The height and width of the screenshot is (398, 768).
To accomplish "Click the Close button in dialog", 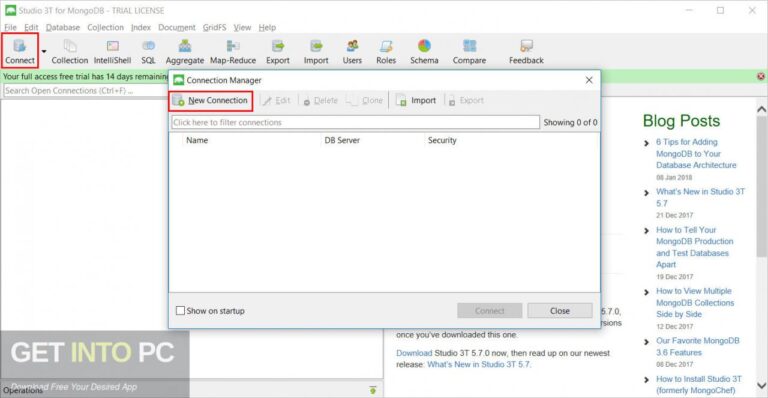I will (x=559, y=310).
